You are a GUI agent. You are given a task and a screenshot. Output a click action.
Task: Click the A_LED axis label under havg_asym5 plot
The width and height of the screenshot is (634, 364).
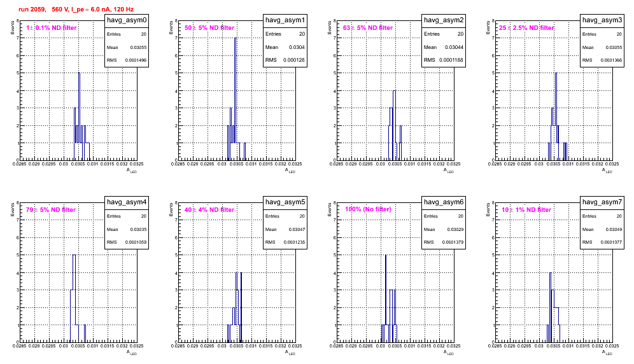coord(290,353)
